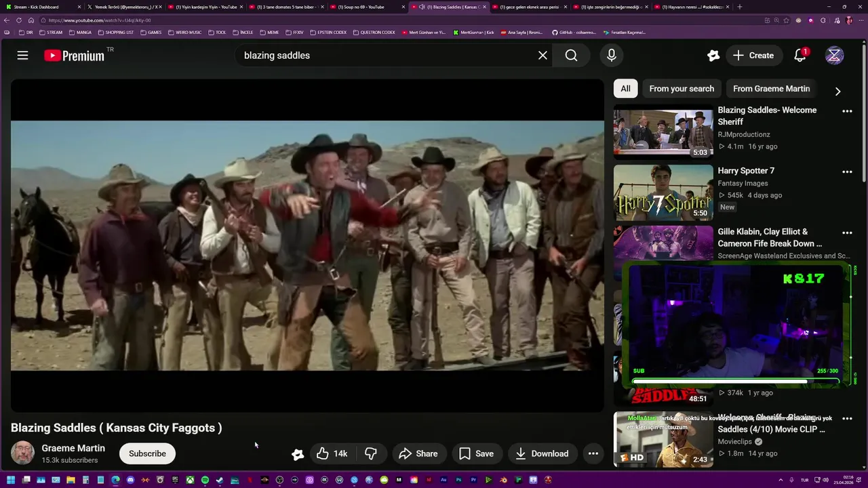Screen dimensions: 868x488
Task: Select the From Graeme Martin chip
Action: [x=771, y=89]
